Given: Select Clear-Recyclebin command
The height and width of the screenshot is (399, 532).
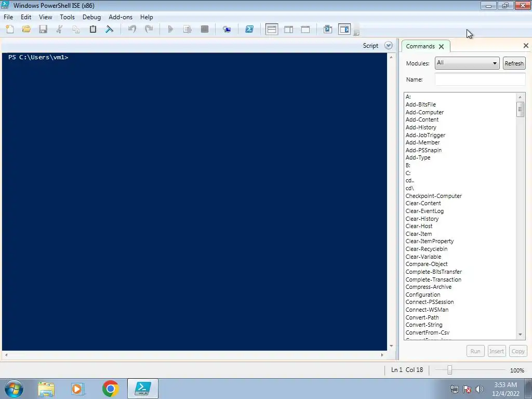Looking at the screenshot, I should click(x=427, y=249).
